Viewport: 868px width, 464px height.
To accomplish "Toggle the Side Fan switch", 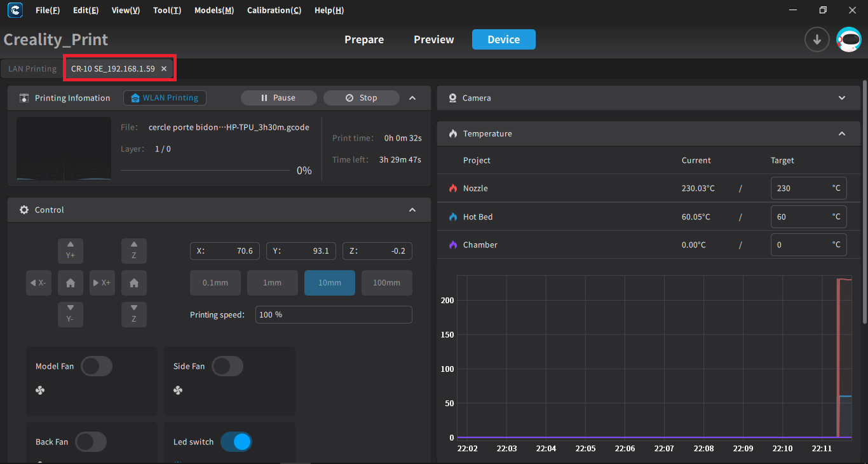I will tap(227, 366).
